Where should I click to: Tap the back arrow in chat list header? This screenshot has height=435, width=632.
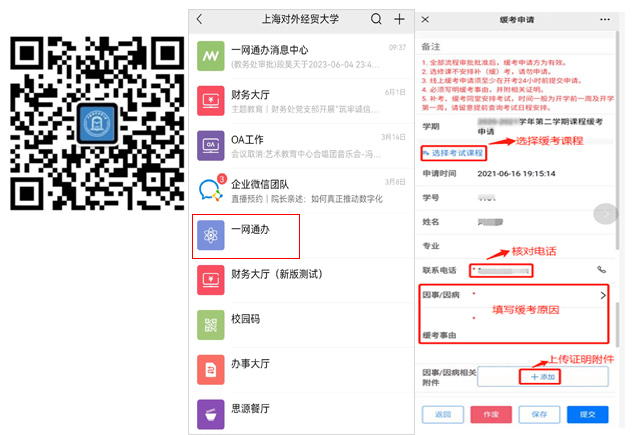pos(200,19)
